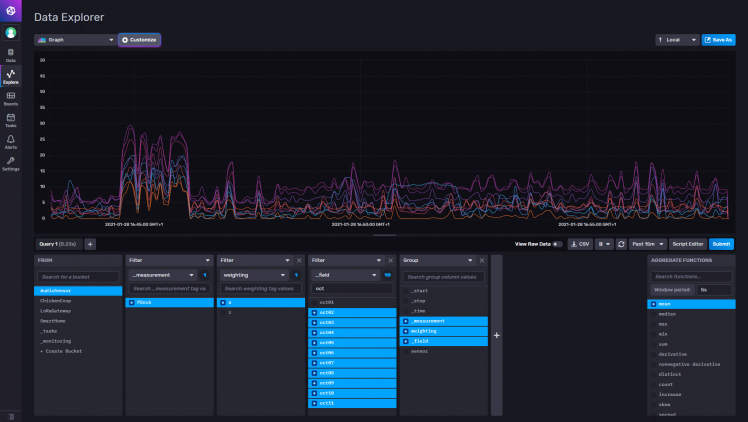This screenshot has width=748, height=422.
Task: Open the Script Editor
Action: click(688, 243)
